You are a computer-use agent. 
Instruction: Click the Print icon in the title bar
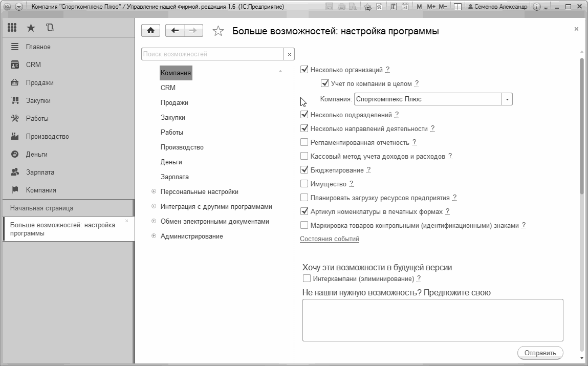point(341,7)
